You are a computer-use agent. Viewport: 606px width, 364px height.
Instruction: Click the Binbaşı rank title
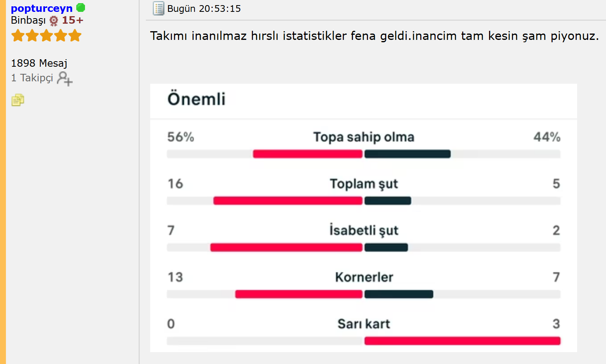(x=28, y=20)
